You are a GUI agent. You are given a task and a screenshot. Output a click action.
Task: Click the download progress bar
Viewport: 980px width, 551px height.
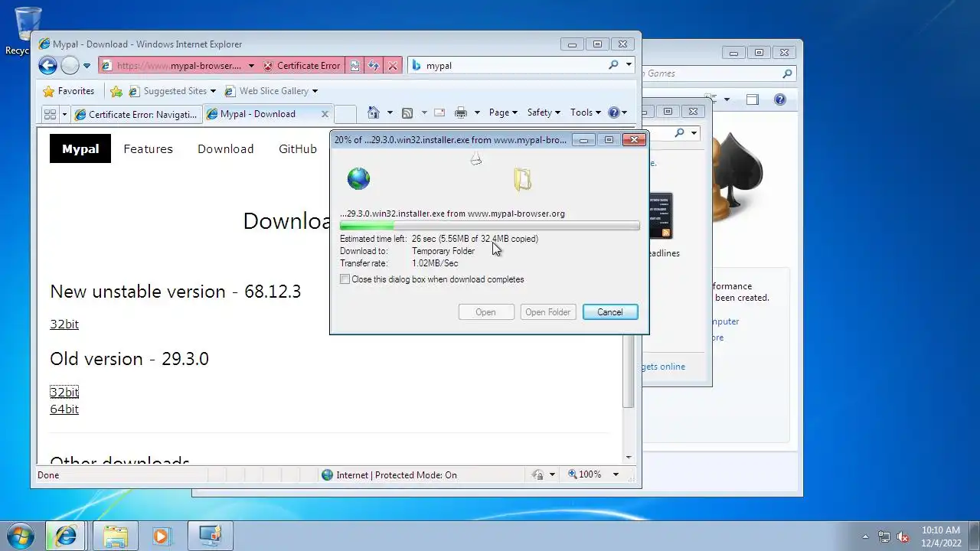(x=489, y=226)
